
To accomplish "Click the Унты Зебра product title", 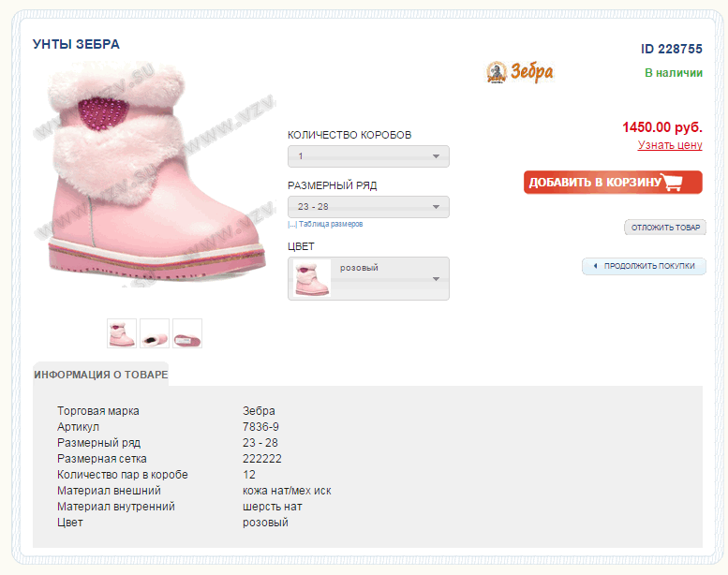I will click(76, 44).
